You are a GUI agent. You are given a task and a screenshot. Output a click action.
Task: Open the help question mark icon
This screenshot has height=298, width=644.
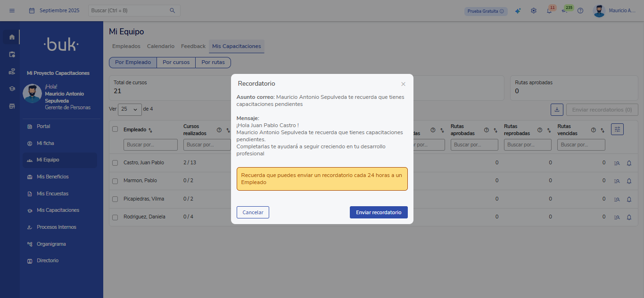click(580, 11)
